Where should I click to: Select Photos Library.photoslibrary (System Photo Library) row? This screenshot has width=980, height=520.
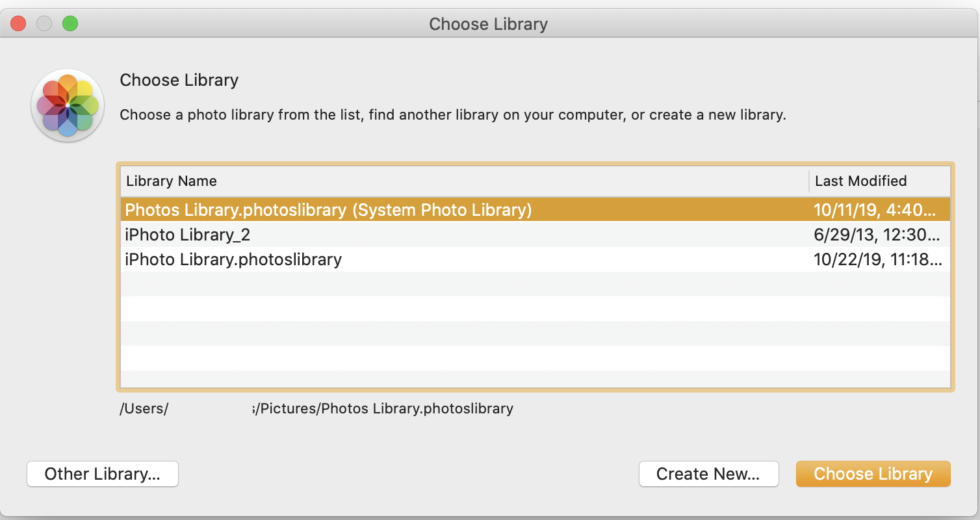(328, 210)
